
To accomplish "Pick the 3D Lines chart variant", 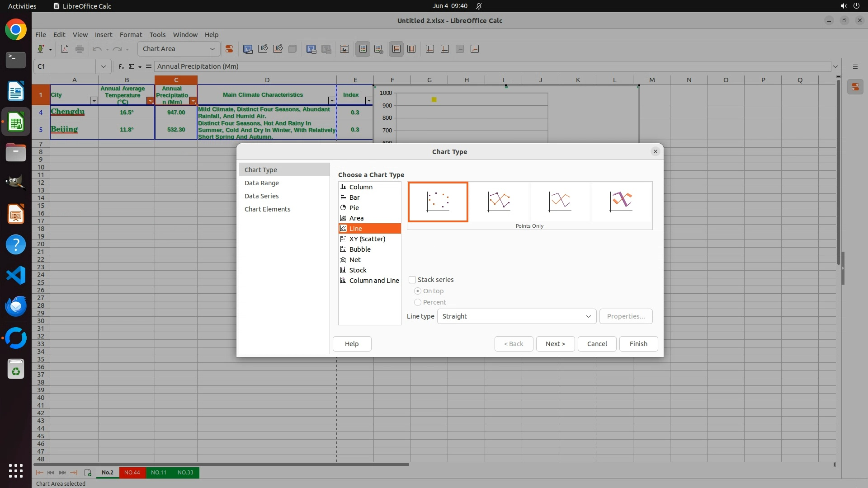I will (x=621, y=202).
